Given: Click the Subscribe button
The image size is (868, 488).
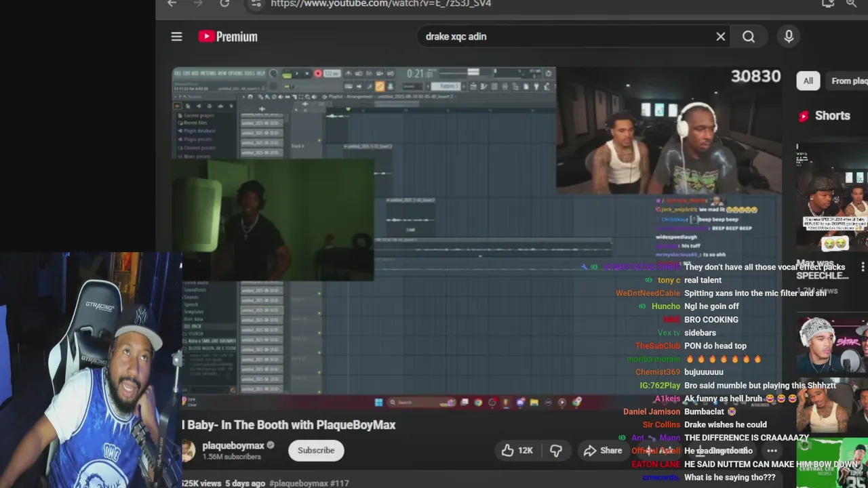Looking at the screenshot, I should [x=316, y=450].
